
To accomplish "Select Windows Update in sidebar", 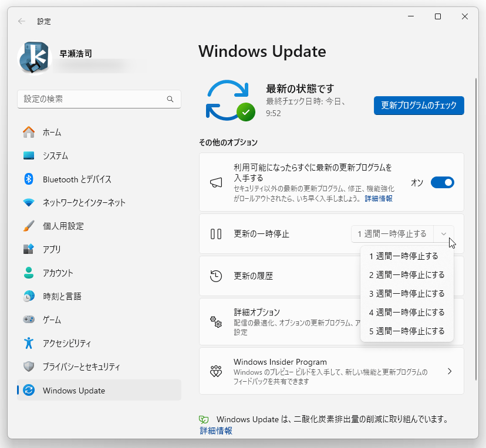I will pos(99,390).
